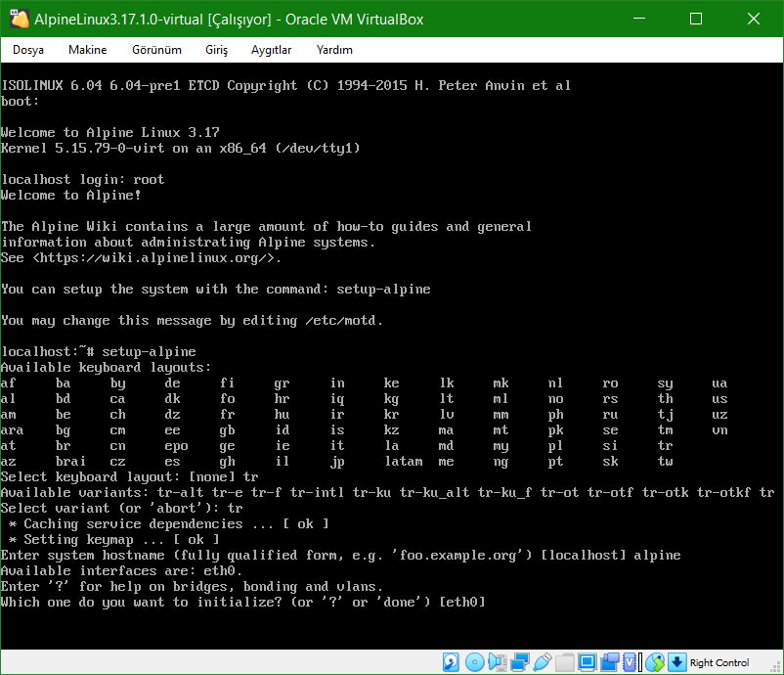Click the '/etc/motd.' path text
Screen dimensions: 784x675
point(344,320)
